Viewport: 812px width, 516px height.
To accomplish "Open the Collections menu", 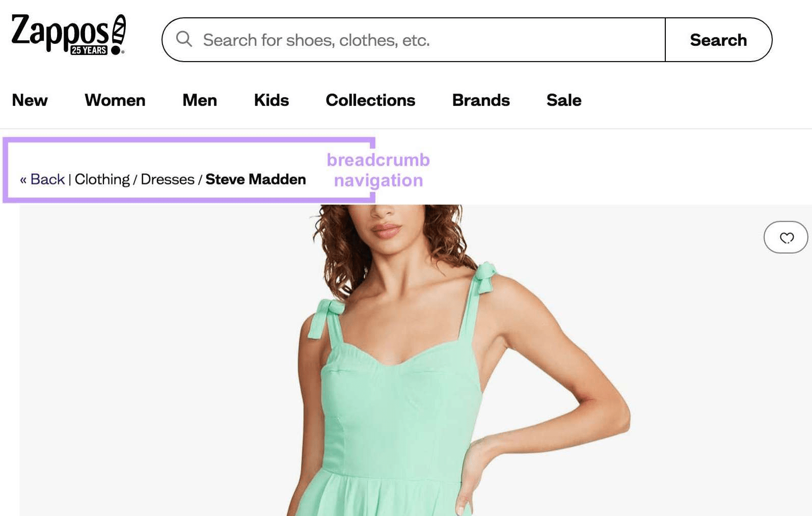I will (x=370, y=100).
